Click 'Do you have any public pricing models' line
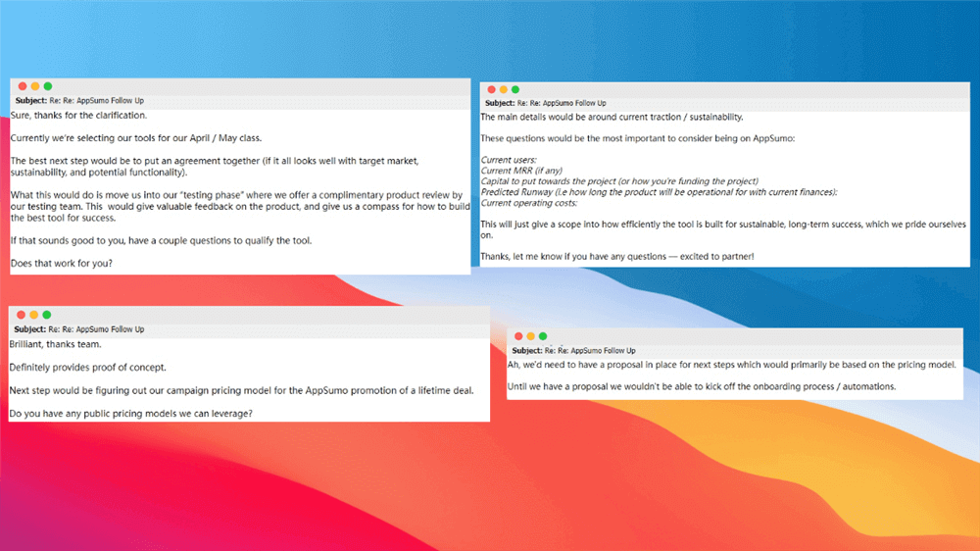The width and height of the screenshot is (980, 551). tap(130, 414)
